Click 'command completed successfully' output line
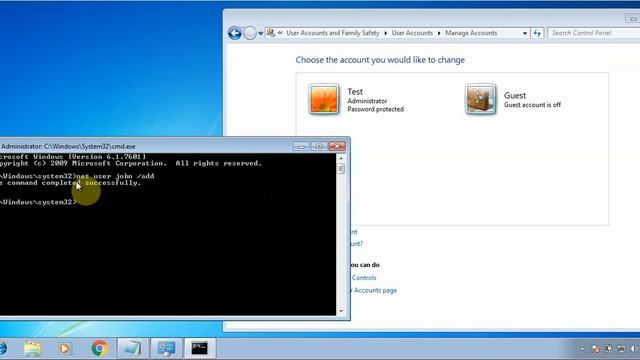640x360 pixels. (70, 183)
